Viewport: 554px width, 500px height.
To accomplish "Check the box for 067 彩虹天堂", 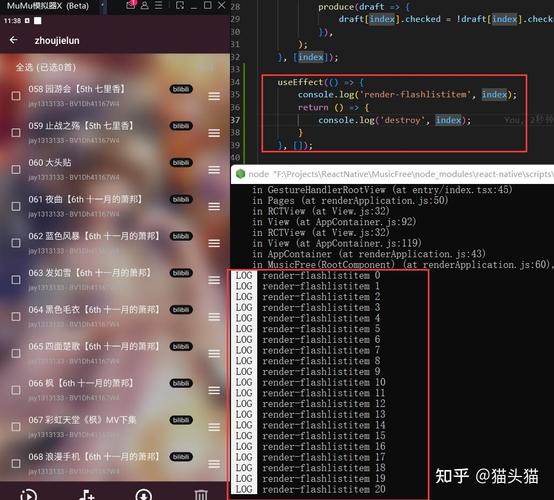I will [x=16, y=427].
